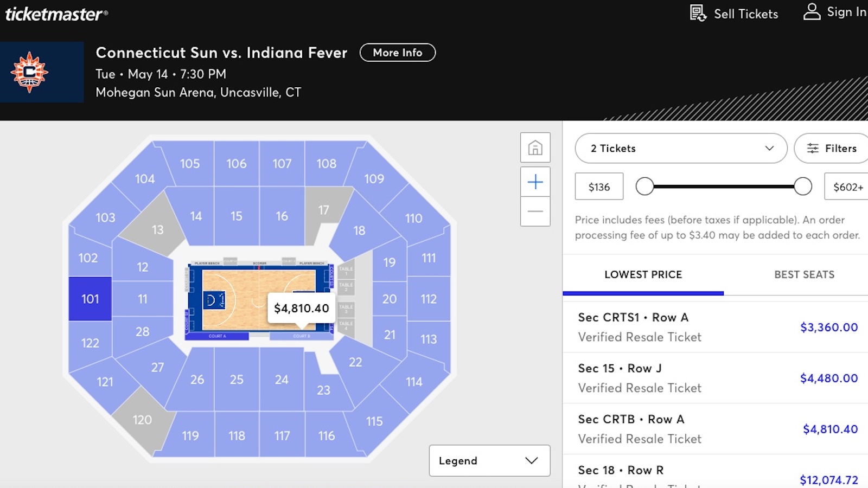Zoom in on the seating map
868x488 pixels.
point(535,182)
